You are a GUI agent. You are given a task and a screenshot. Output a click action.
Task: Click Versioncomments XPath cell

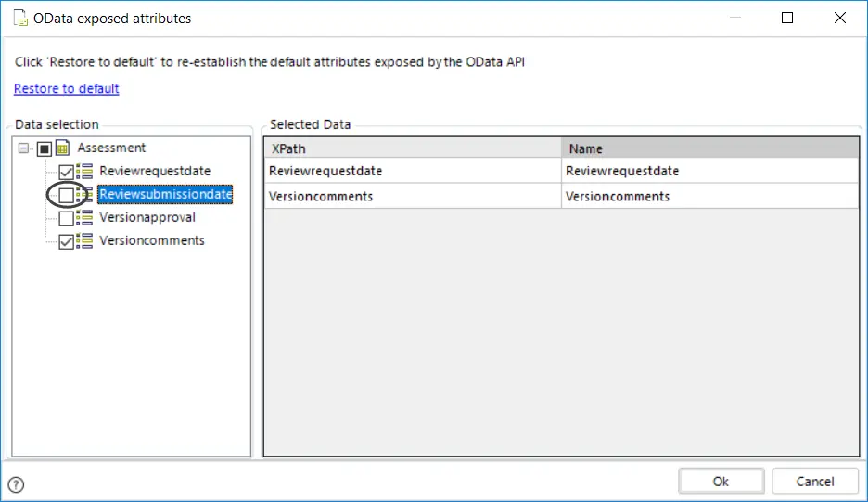[x=413, y=196]
